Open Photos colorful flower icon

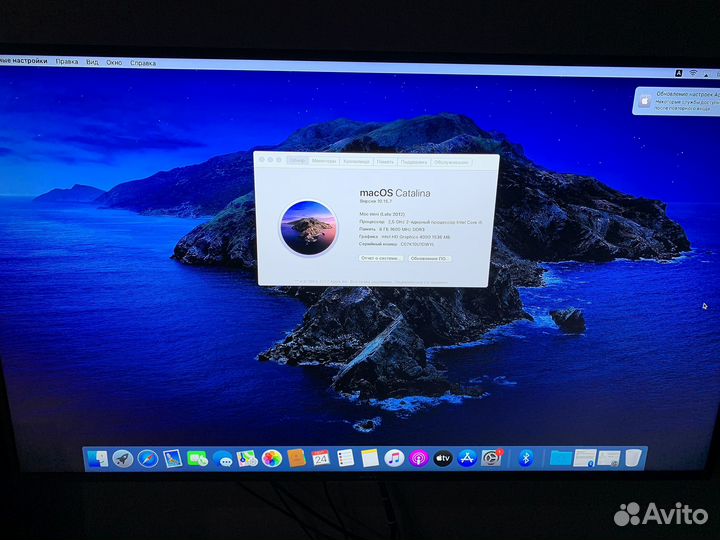[x=272, y=458]
